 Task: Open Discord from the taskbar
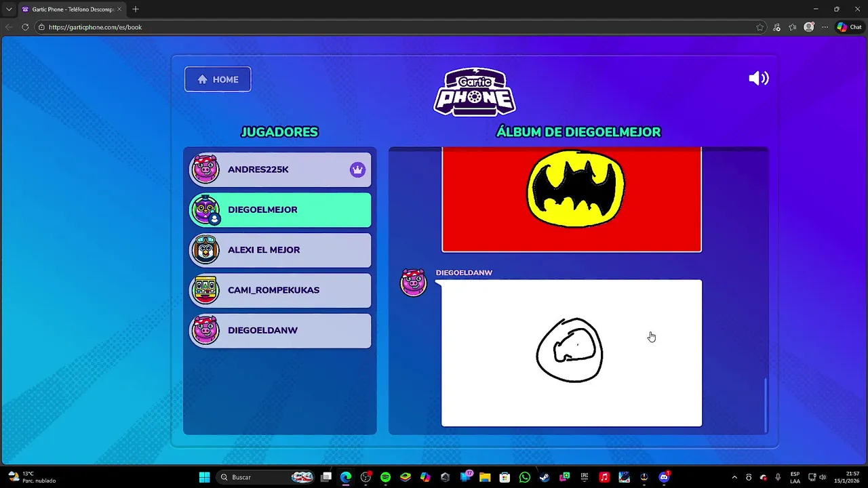pos(664,477)
